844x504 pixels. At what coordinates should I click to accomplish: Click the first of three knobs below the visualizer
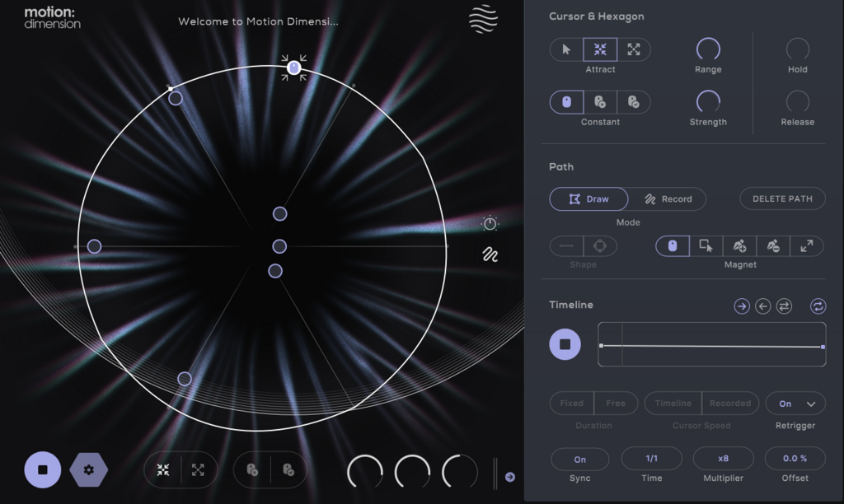pyautogui.click(x=365, y=472)
